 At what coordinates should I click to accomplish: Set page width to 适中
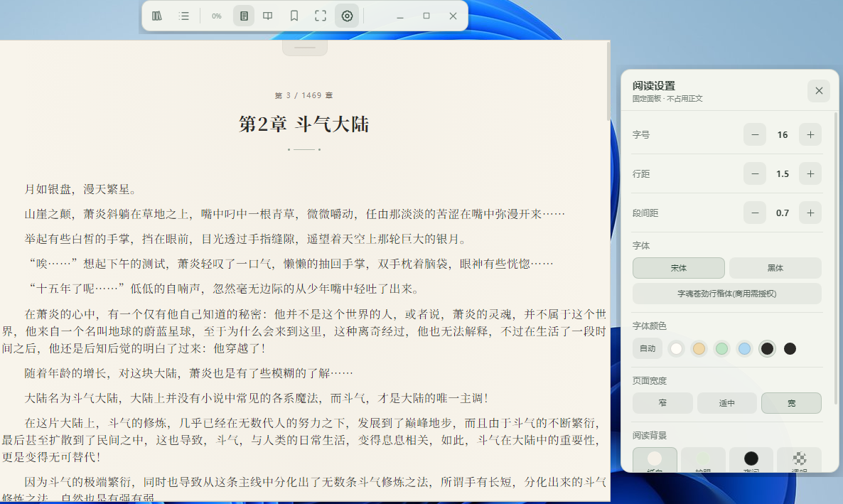727,403
